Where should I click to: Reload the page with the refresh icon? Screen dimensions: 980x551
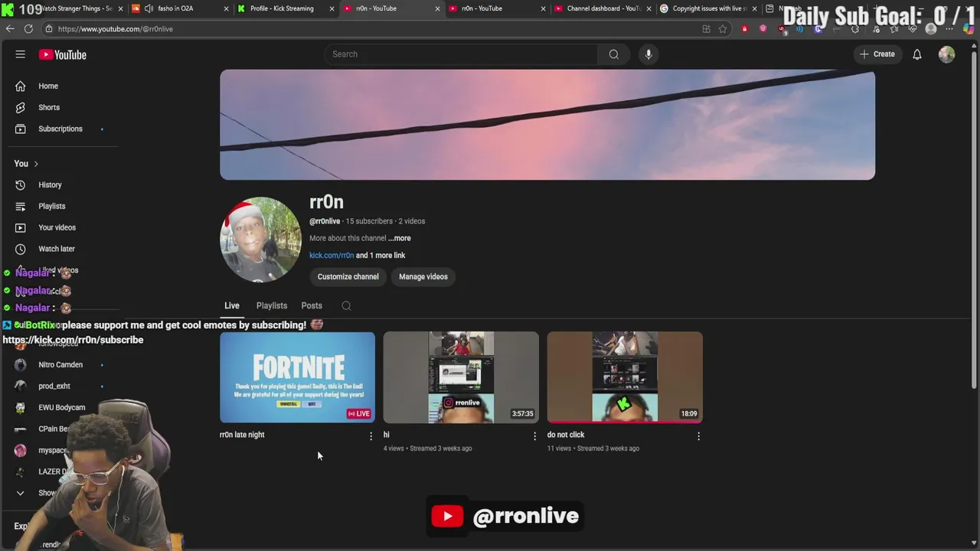coord(28,29)
